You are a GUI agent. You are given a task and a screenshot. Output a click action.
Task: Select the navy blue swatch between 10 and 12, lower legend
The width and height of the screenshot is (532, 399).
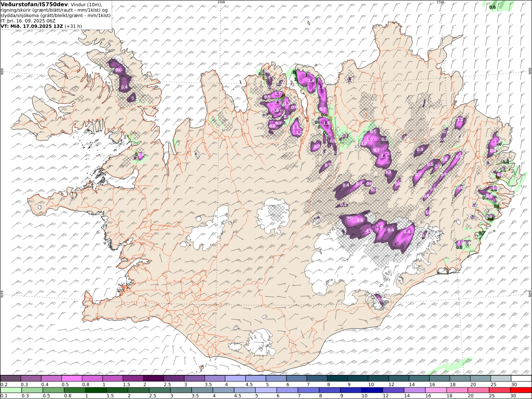(x=372, y=390)
